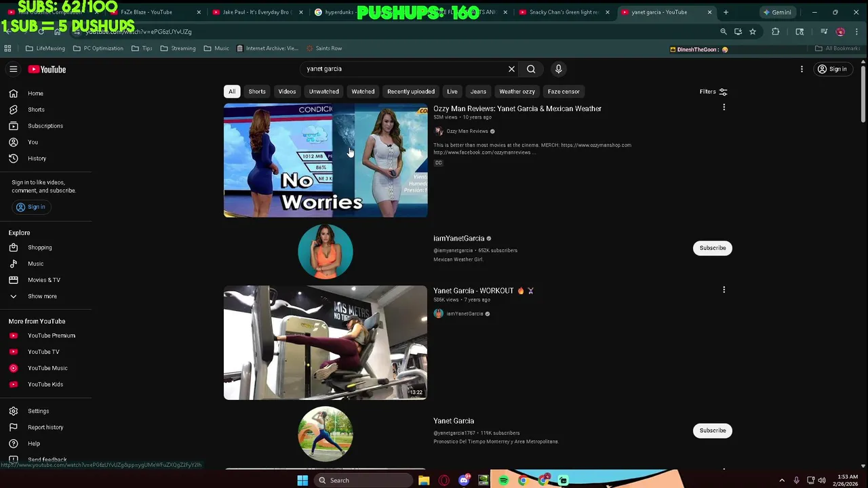Viewport: 868px width, 488px height.
Task: Open more actions for Ozzy Man video
Action: [724, 108]
